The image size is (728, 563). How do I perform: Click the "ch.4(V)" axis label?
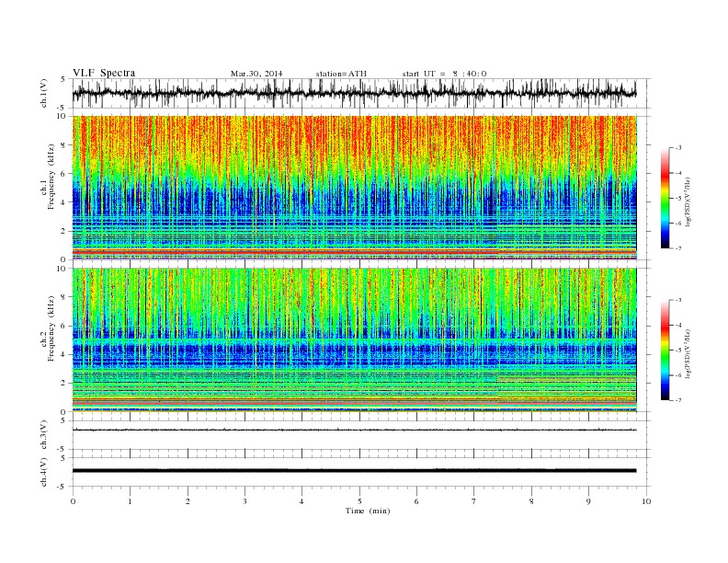(x=44, y=472)
